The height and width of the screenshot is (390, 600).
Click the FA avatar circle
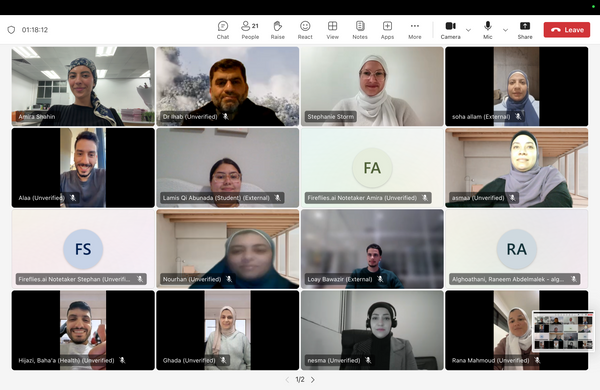pos(372,168)
